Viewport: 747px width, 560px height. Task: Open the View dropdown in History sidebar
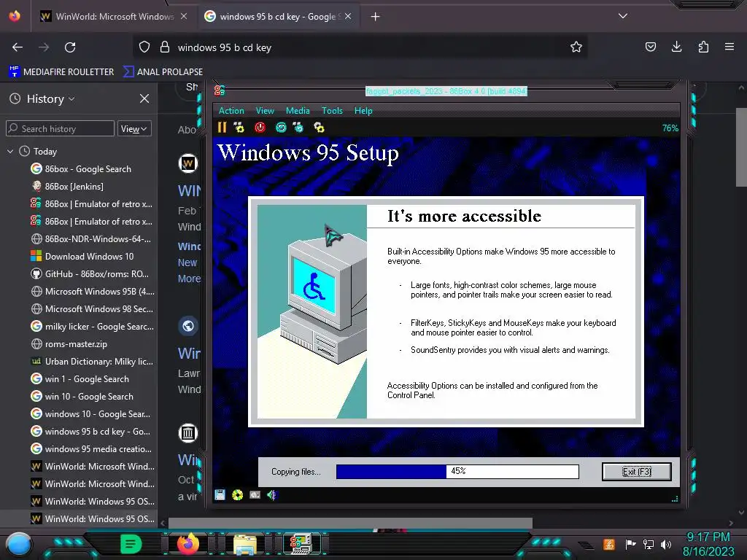point(134,128)
